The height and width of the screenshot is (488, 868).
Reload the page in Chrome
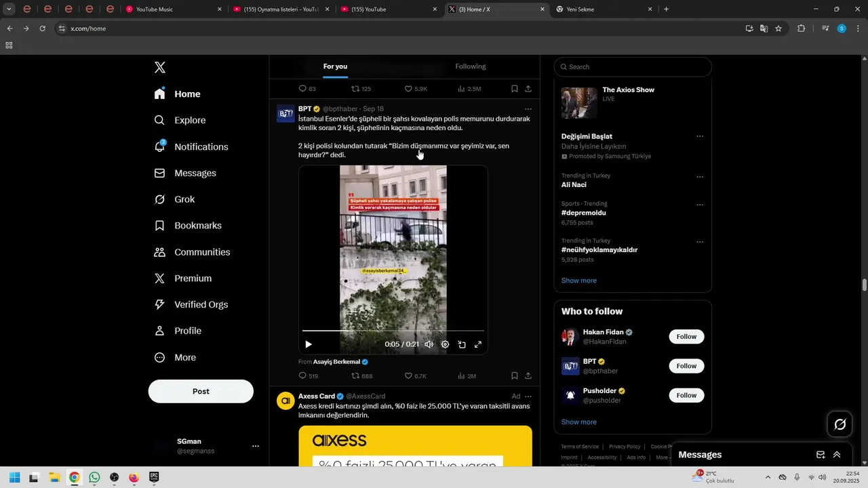click(x=42, y=28)
